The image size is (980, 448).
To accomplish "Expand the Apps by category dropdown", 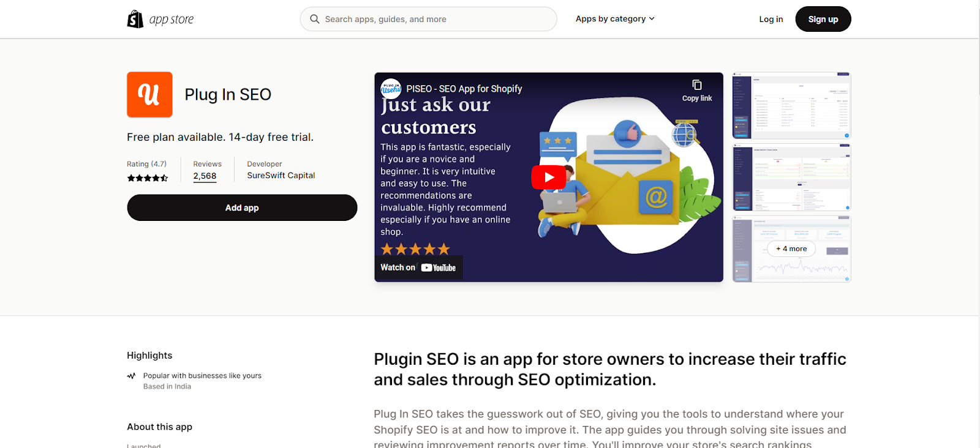I will pos(615,19).
